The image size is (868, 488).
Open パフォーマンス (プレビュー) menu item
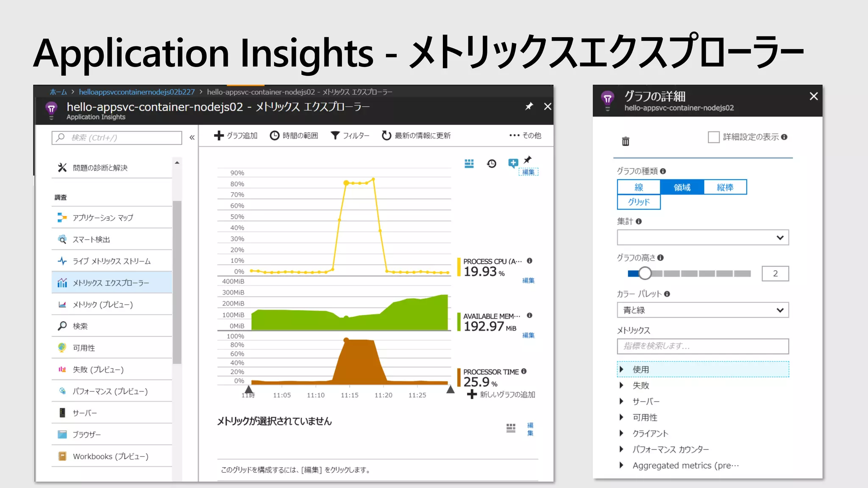tap(112, 391)
